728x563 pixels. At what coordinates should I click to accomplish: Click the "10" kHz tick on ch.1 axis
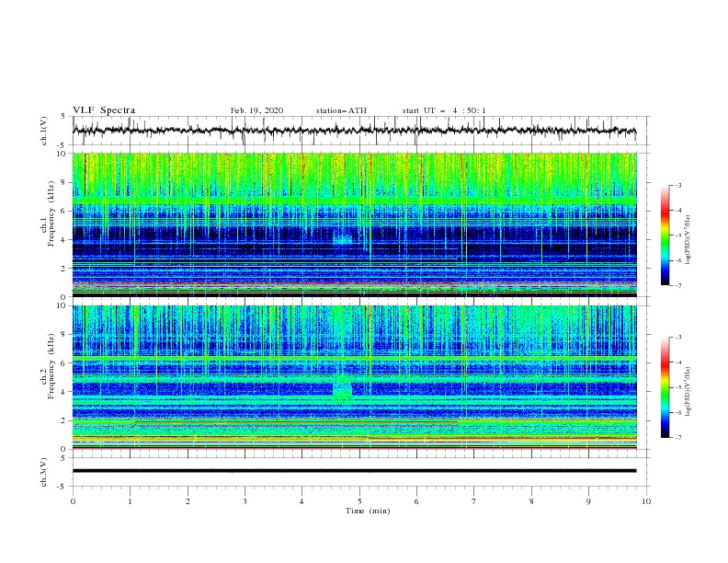click(x=62, y=154)
